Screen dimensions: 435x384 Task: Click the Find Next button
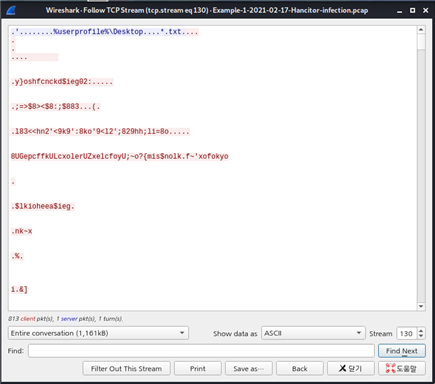(x=402, y=351)
